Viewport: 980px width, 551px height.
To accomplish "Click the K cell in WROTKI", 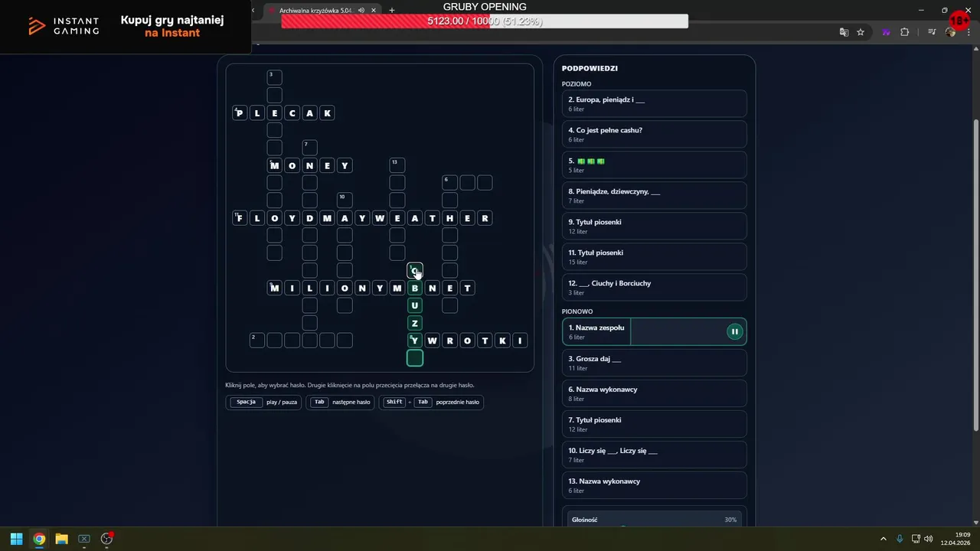I will pos(502,341).
